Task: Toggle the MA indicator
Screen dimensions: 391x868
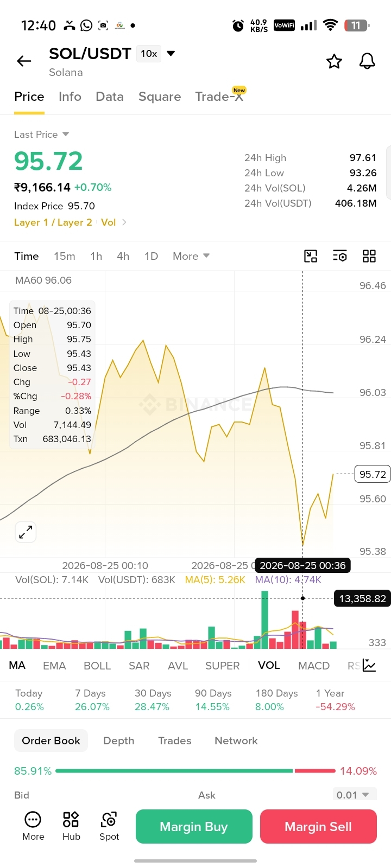Action: (x=17, y=665)
